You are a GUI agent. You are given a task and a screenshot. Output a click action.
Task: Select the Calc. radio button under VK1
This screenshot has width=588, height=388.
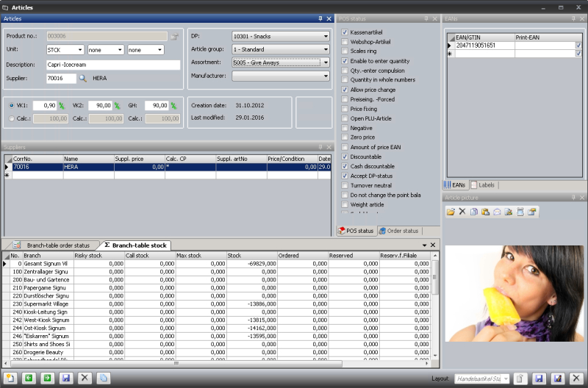[x=12, y=118]
